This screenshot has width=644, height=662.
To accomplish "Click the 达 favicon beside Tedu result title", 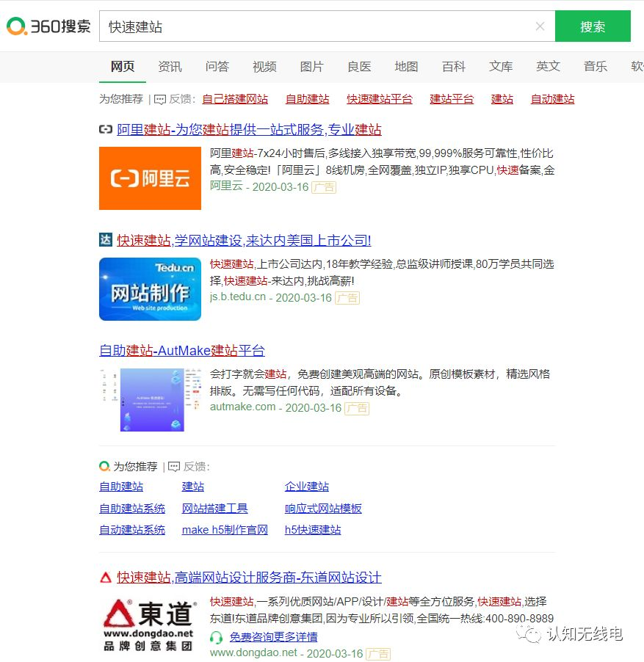I will pos(106,240).
